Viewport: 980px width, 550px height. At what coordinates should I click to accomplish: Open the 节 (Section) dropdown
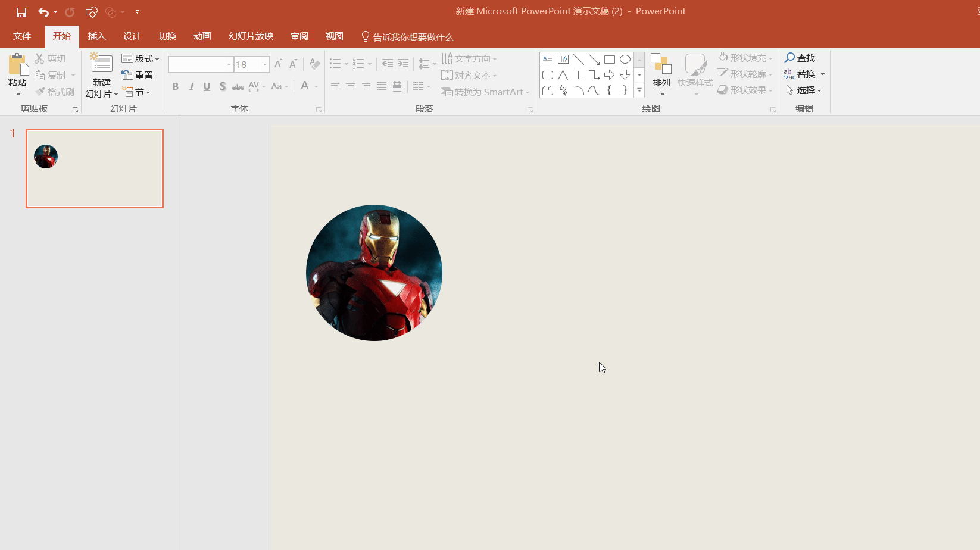click(136, 92)
